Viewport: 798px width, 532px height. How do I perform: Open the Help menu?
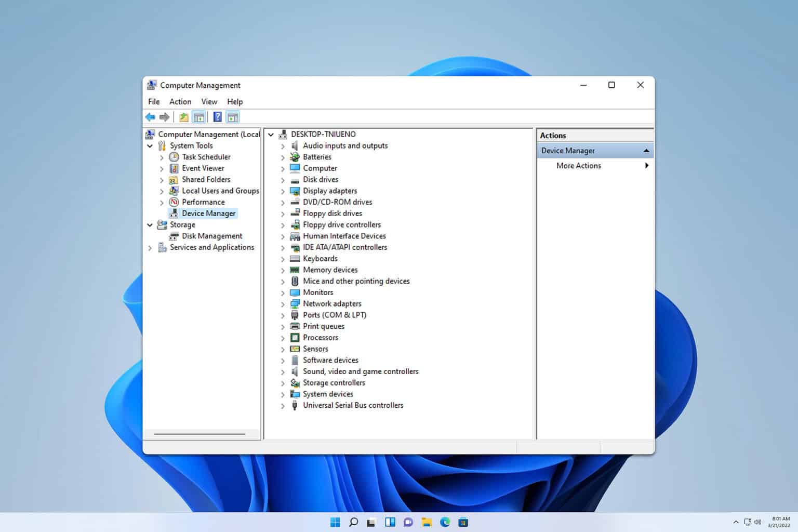coord(235,102)
